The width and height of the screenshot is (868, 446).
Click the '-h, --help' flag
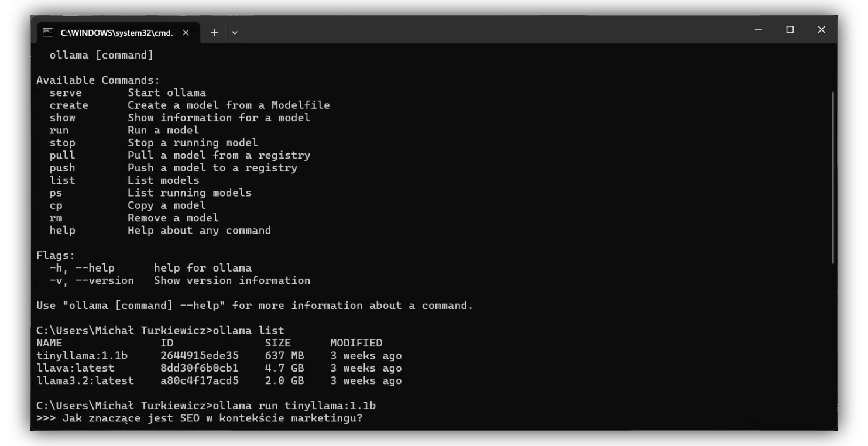pyautogui.click(x=82, y=268)
